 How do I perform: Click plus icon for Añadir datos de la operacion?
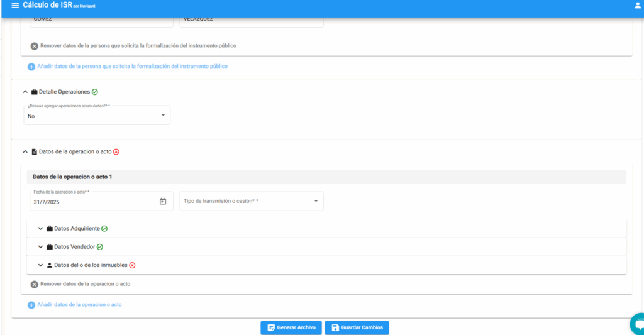tap(31, 305)
